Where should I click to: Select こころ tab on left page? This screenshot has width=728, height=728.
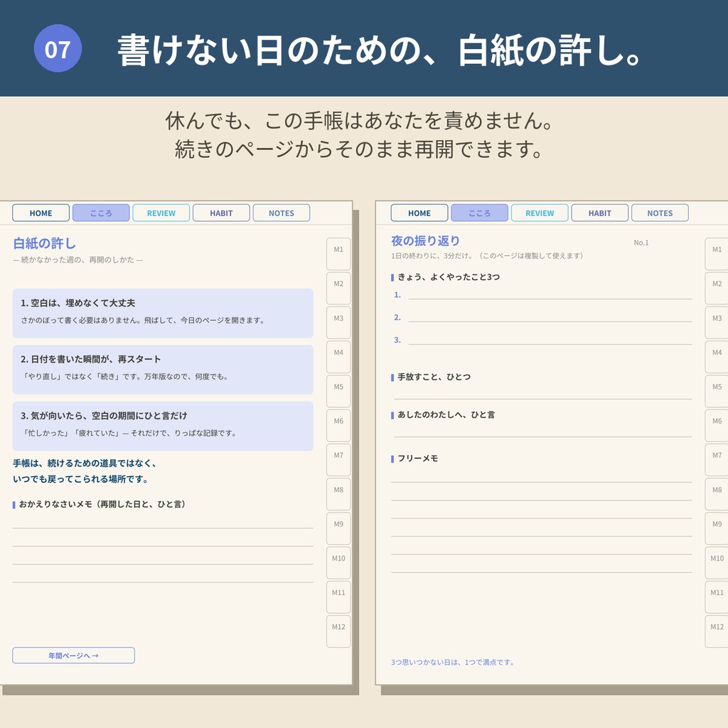[101, 213]
